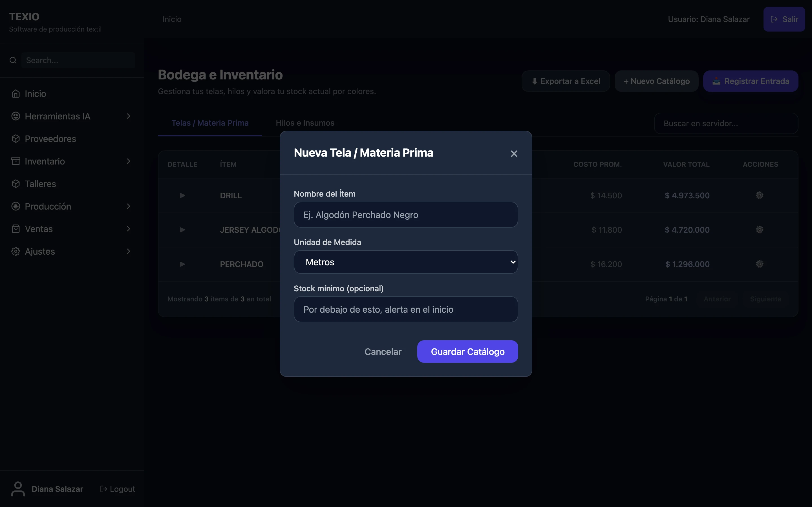
Task: Select the Telas / Materia Prima tab
Action: [210, 123]
